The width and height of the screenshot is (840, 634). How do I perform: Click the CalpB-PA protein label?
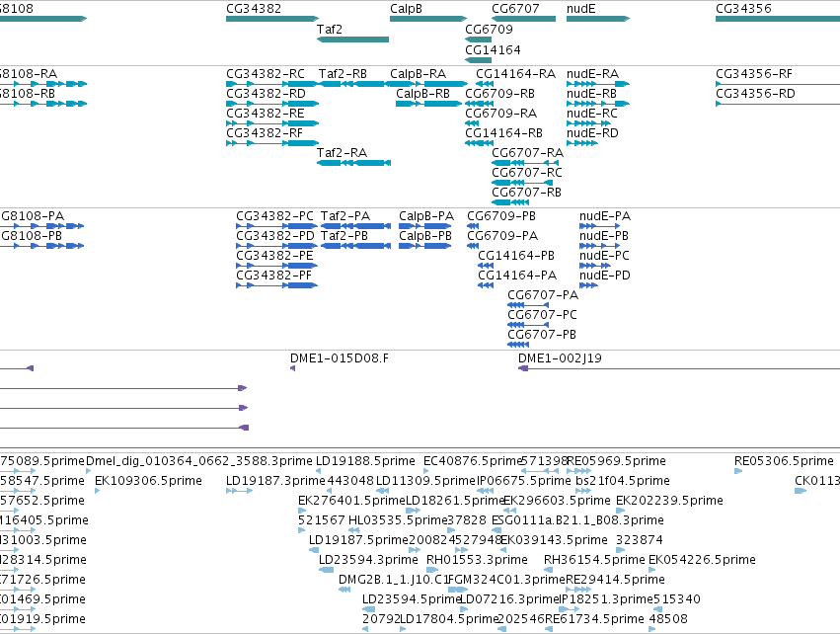426,216
